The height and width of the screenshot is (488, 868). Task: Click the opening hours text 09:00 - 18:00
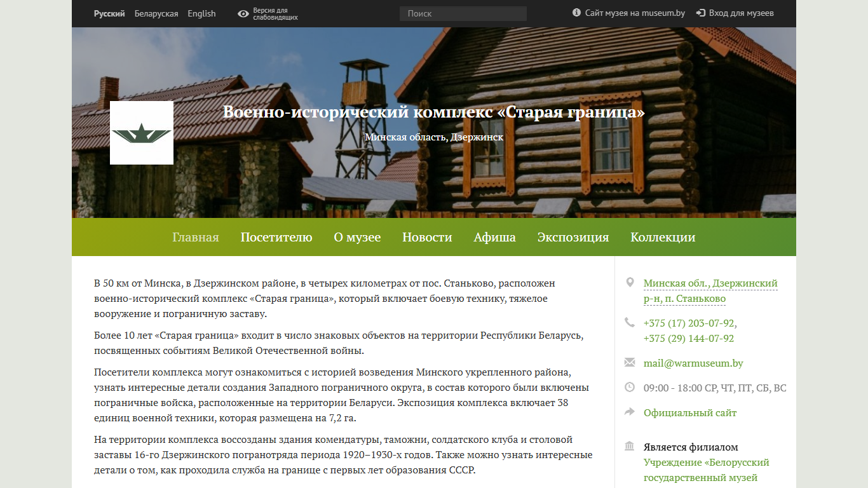(x=715, y=388)
